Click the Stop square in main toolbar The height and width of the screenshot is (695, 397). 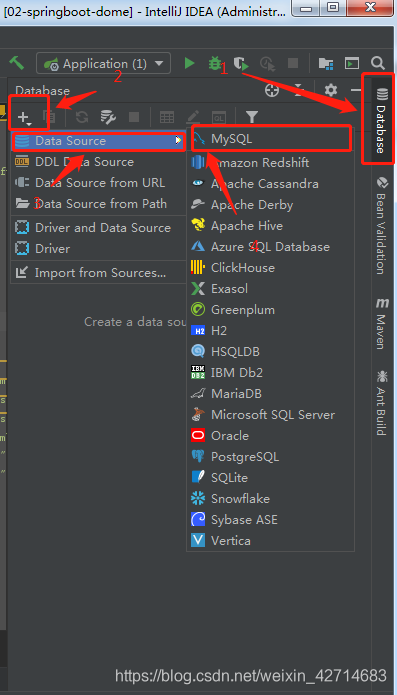point(293,63)
